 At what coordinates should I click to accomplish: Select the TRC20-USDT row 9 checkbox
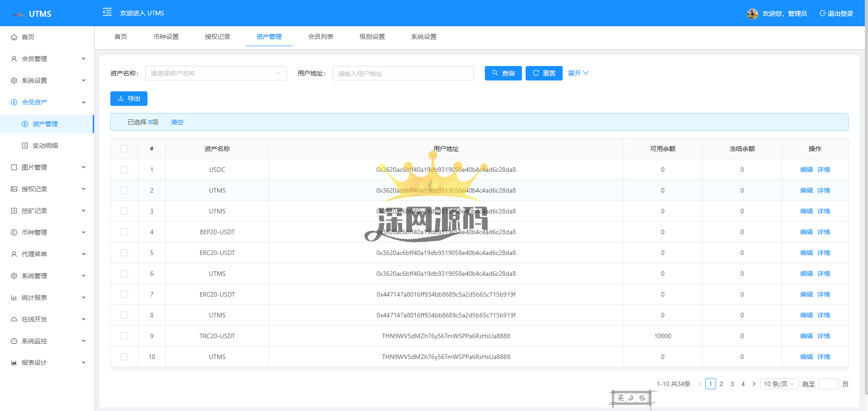[124, 336]
